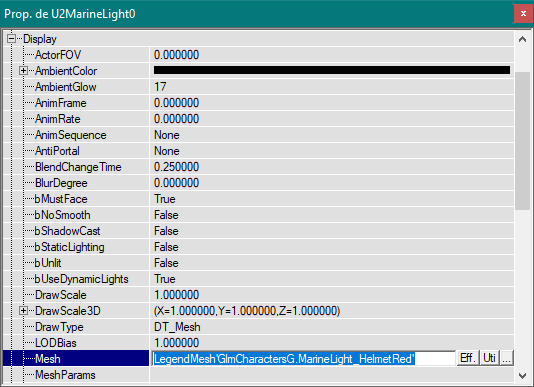This screenshot has height=387, width=534.
Task: Click the bUseDynamicLights value True
Action: coord(165,279)
